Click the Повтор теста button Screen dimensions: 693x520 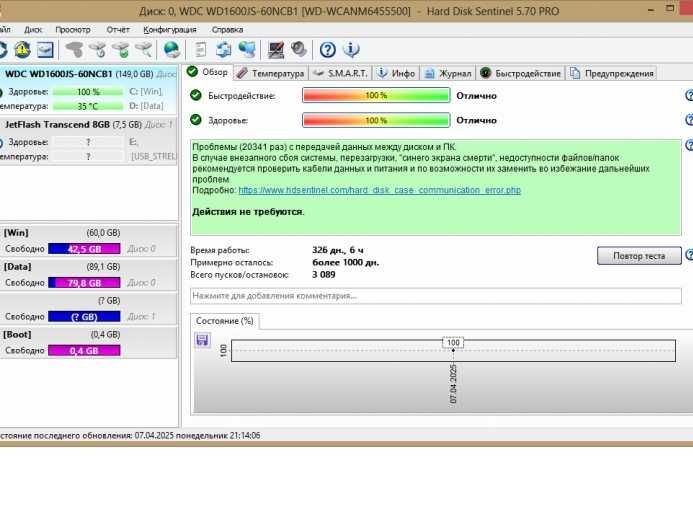click(x=639, y=256)
